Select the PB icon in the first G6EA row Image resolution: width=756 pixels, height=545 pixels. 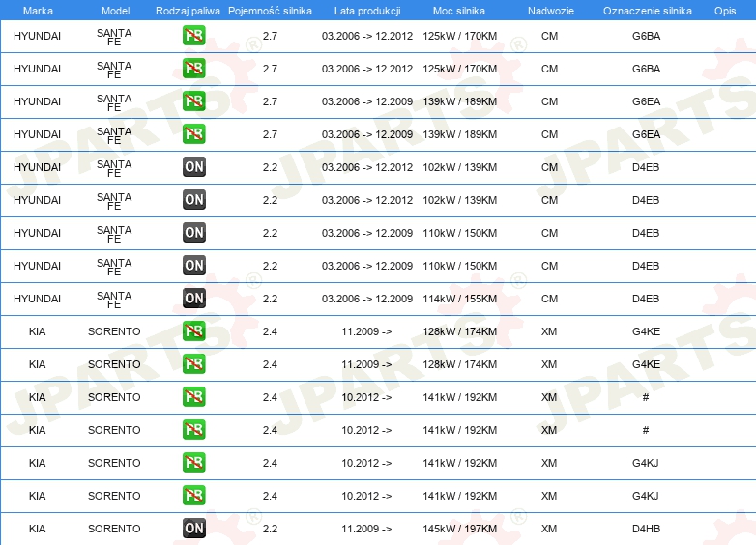[193, 101]
